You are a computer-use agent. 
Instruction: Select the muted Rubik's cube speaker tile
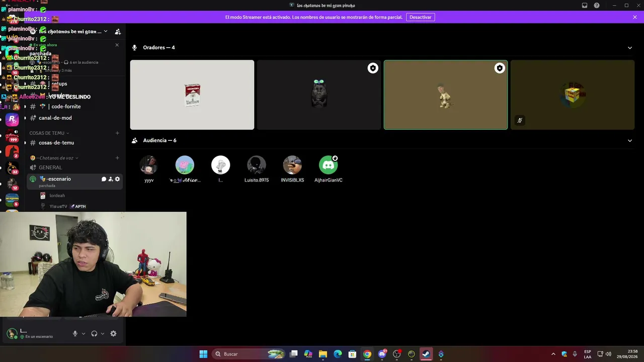tap(573, 95)
